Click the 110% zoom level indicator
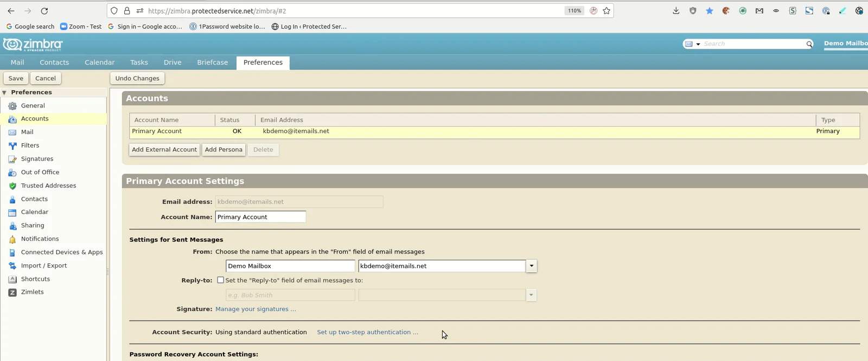 [575, 11]
